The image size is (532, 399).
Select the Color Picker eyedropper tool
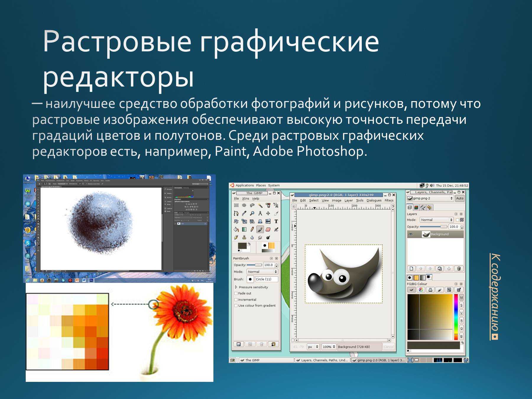[x=244, y=213]
